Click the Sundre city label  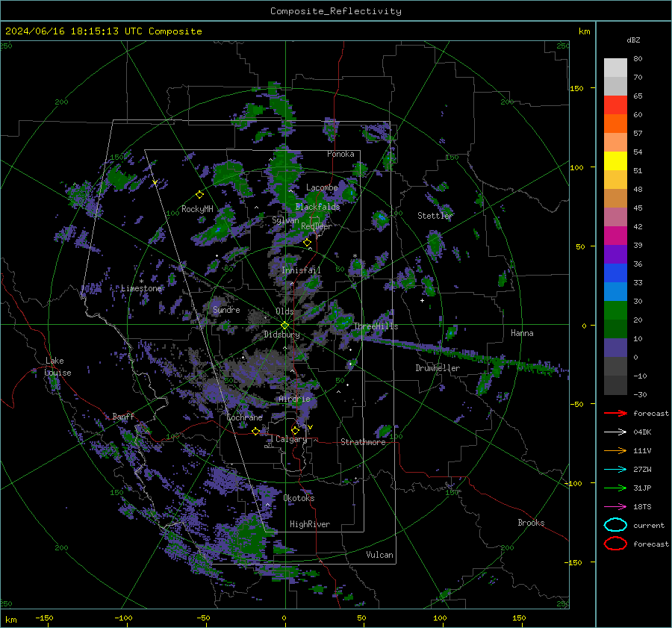[226, 309]
